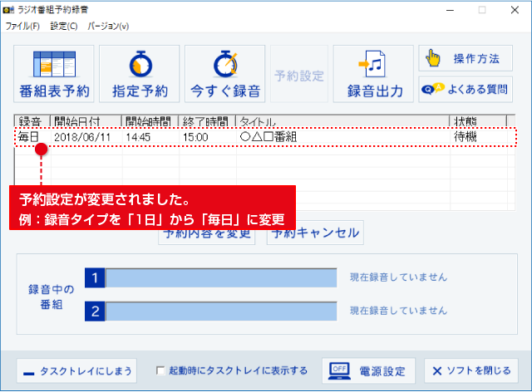The height and width of the screenshot is (392, 532).
Task: Click recording slot 1 progress bar
Action: tap(221, 277)
